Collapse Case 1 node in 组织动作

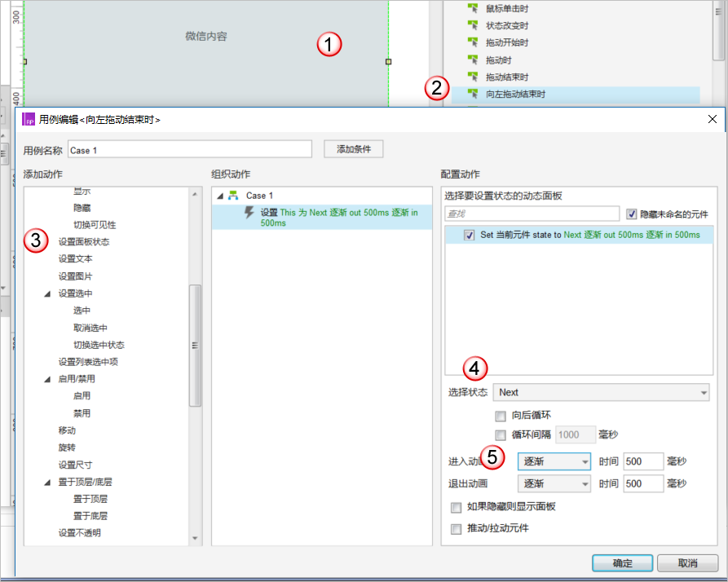(x=220, y=196)
